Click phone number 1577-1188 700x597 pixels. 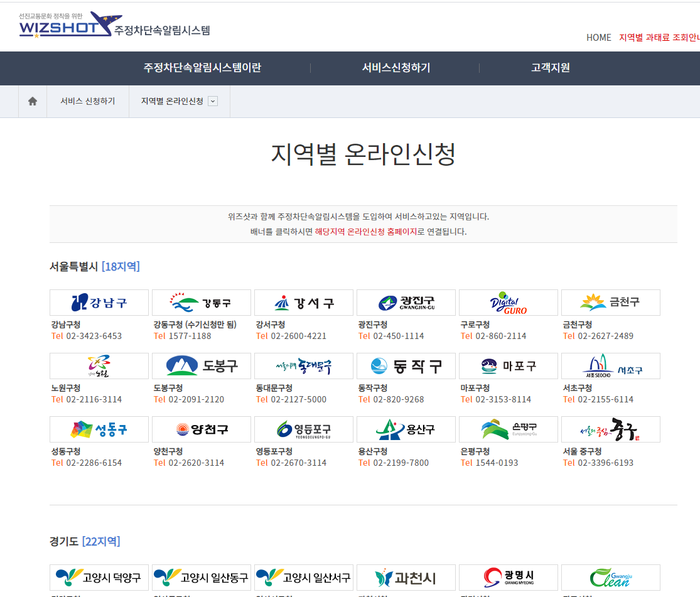[x=190, y=336]
